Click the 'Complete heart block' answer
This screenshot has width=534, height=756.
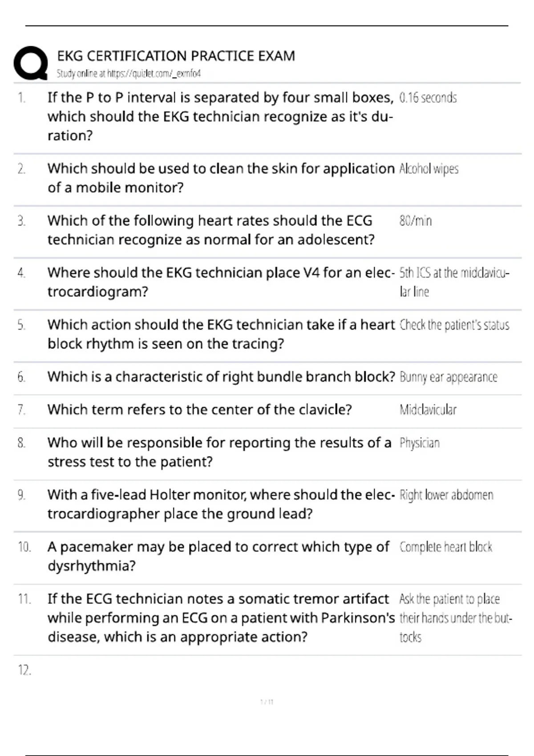tap(446, 547)
